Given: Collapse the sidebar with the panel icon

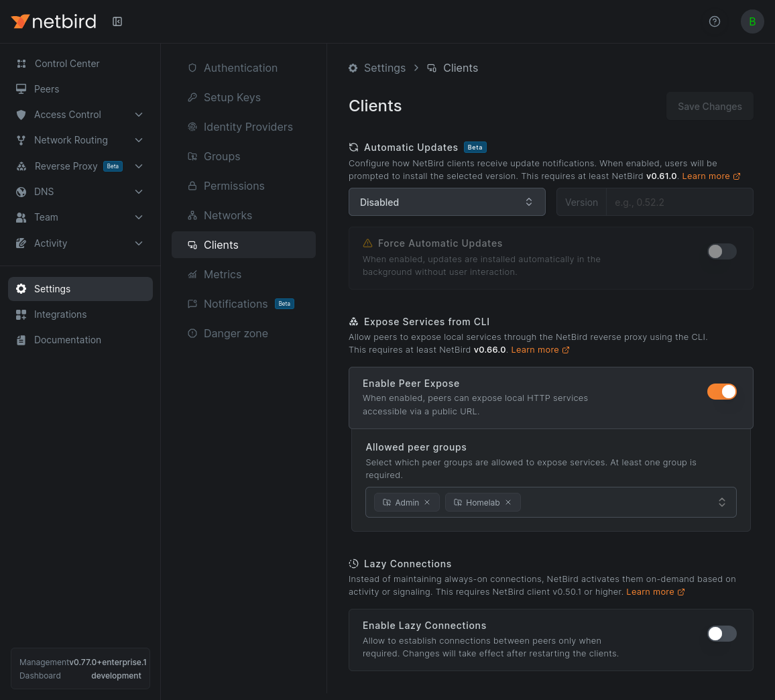Looking at the screenshot, I should (x=117, y=21).
